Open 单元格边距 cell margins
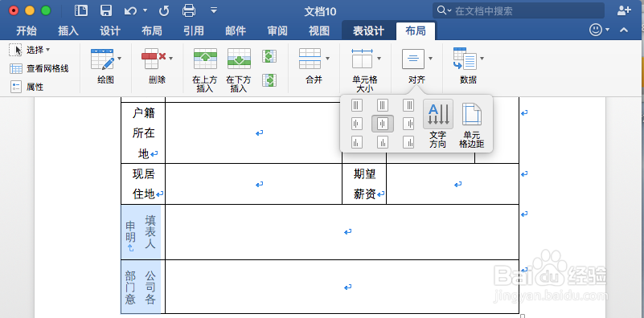The image size is (644, 318). point(471,124)
